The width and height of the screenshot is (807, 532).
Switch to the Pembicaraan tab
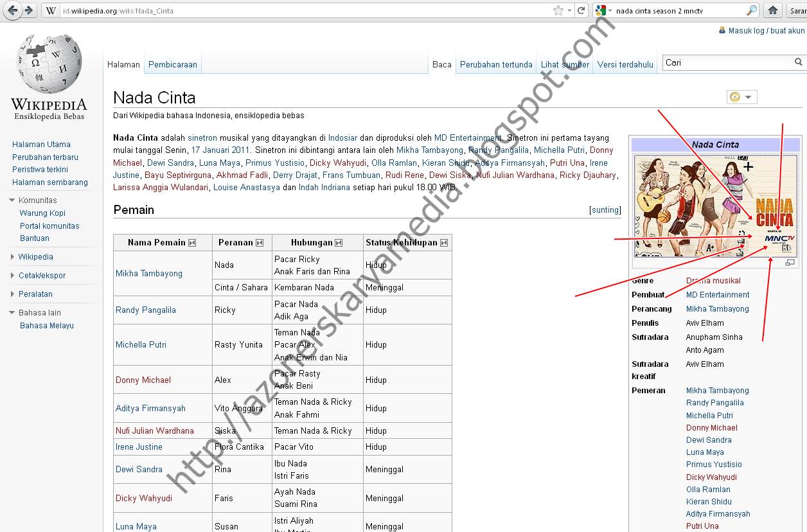[172, 64]
